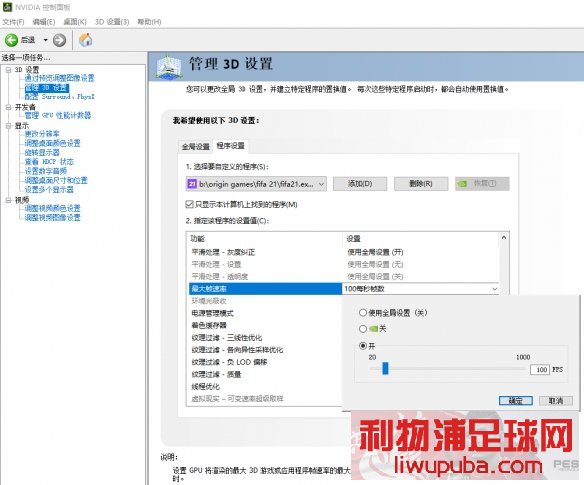584x485 pixels.
Task: Select the 开 radio button
Action: point(363,346)
